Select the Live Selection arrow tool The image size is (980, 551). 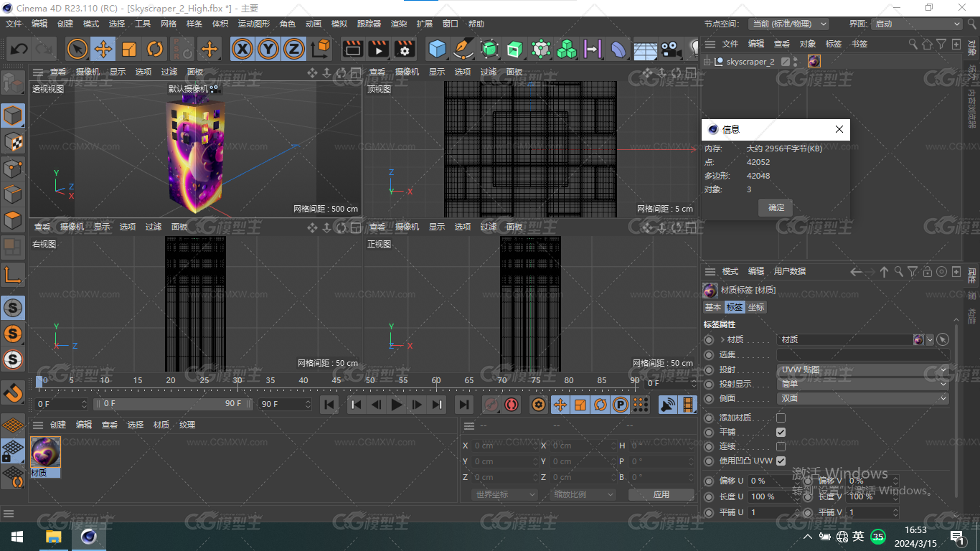click(x=77, y=49)
